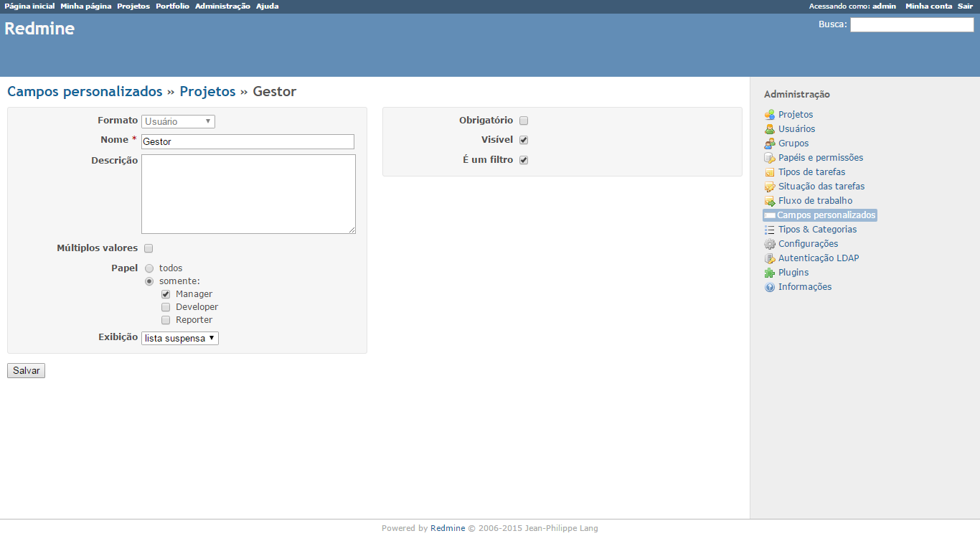The width and height of the screenshot is (980, 536).
Task: Click the Grupos icon in the sidebar
Action: (770, 144)
